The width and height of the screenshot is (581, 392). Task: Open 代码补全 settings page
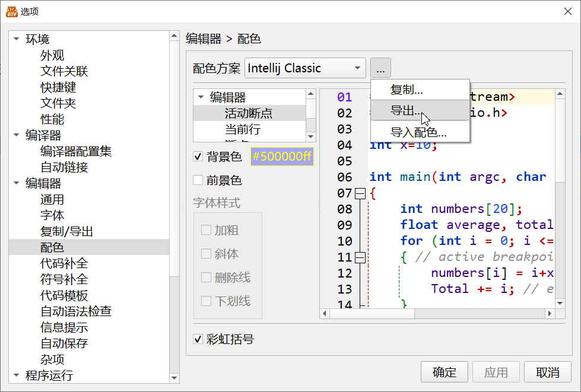pos(64,263)
